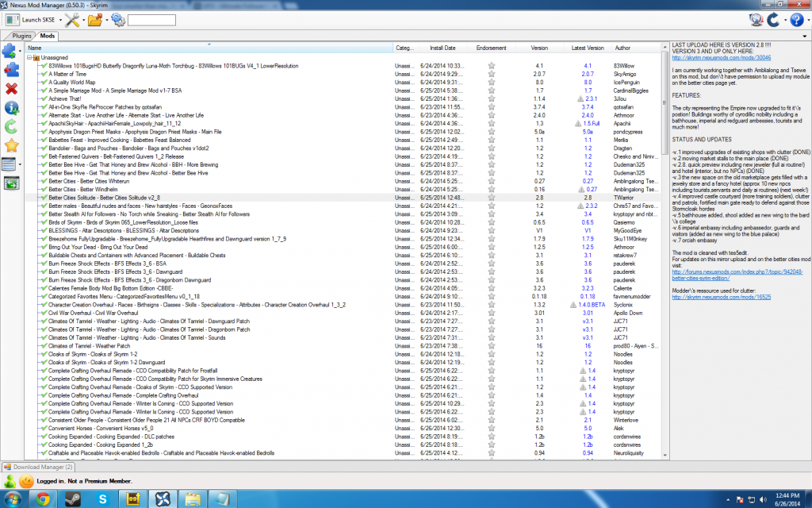Click the red X delete mod icon
Screen dimensions: 812x508
(x=10, y=88)
